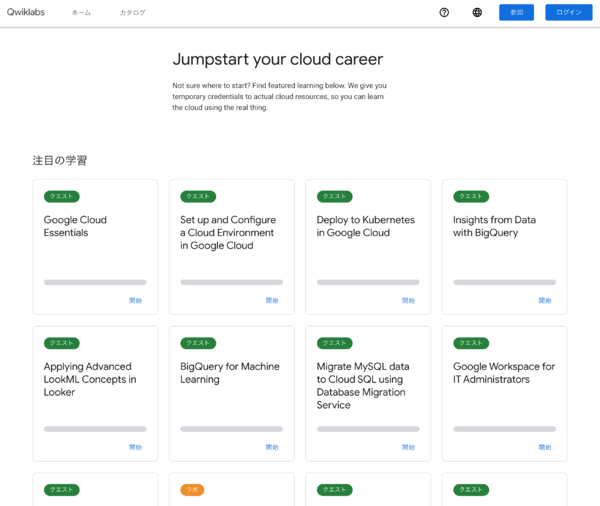The image size is (600, 506).
Task: Click progress bar on Set up and Configure card
Action: [232, 282]
